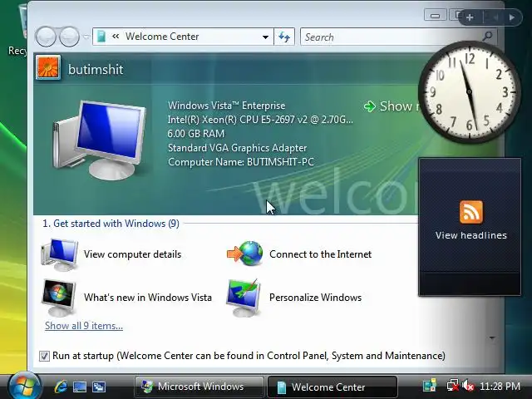Click the network tray icon with red X
The width and height of the screenshot is (532, 399).
pos(452,386)
